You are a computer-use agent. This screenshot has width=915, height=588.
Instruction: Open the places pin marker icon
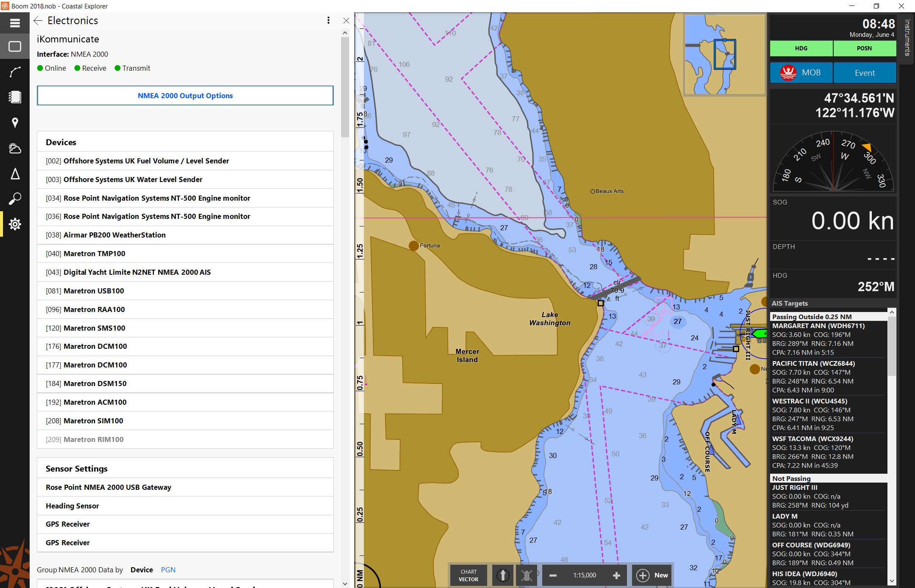(15, 123)
